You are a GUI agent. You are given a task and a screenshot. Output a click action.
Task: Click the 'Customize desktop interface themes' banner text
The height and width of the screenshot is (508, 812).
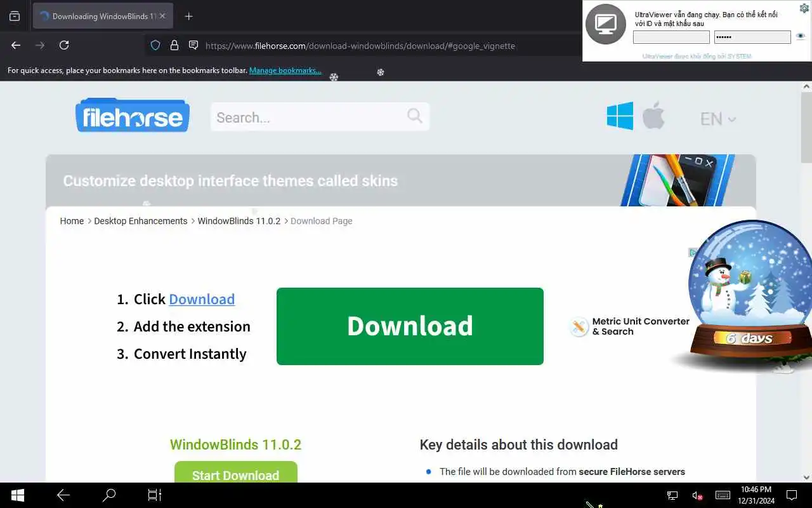pos(230,181)
